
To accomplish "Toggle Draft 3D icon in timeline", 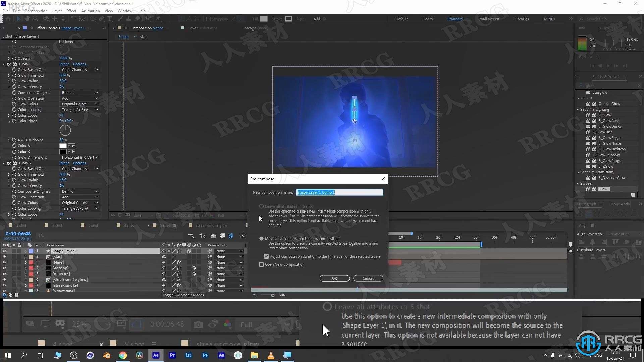I will pyautogui.click(x=202, y=236).
